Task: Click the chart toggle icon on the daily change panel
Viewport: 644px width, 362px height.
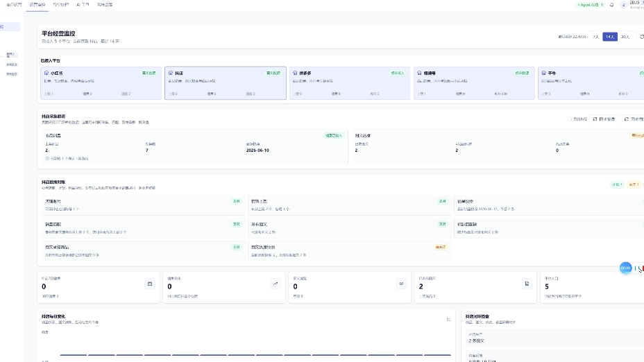Action: pos(448,319)
